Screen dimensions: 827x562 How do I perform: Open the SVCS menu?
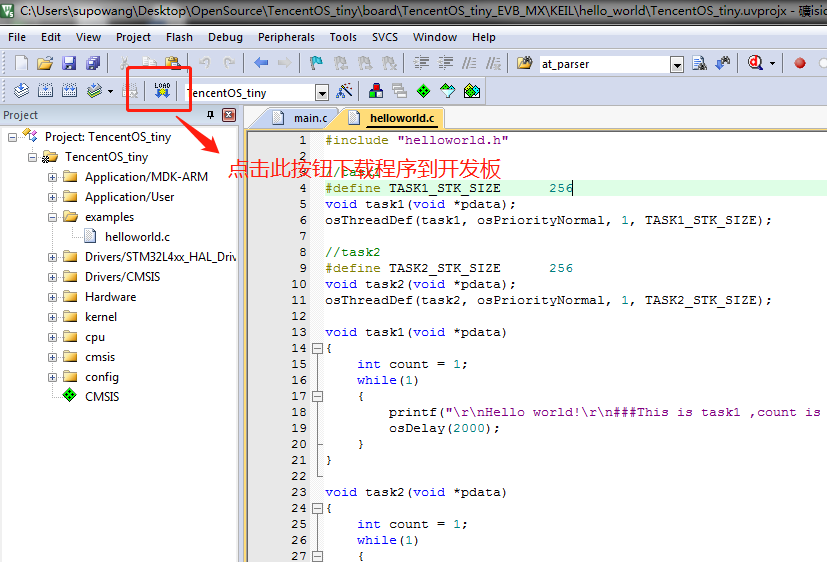click(384, 37)
